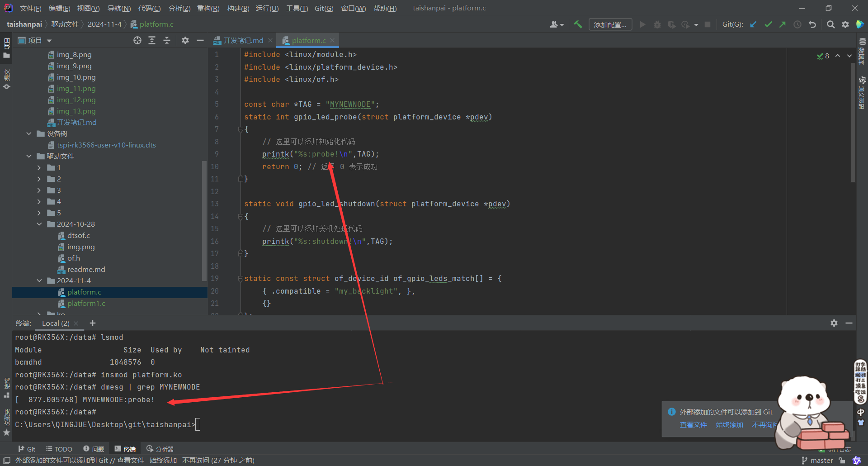The image size is (868, 466).
Task: Open the 重构(R) menu
Action: [x=208, y=9]
